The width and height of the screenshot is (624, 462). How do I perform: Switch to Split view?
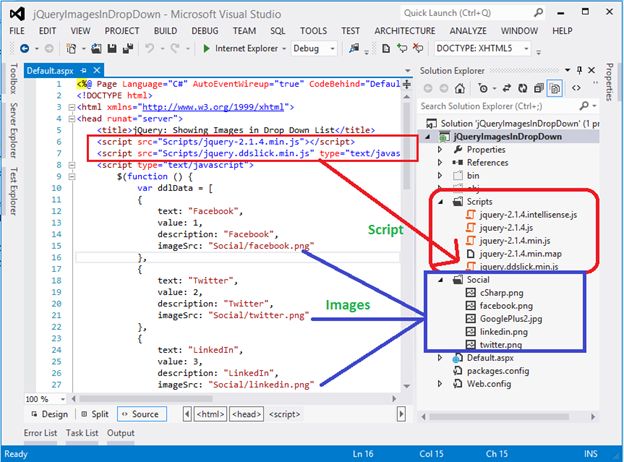(95, 414)
